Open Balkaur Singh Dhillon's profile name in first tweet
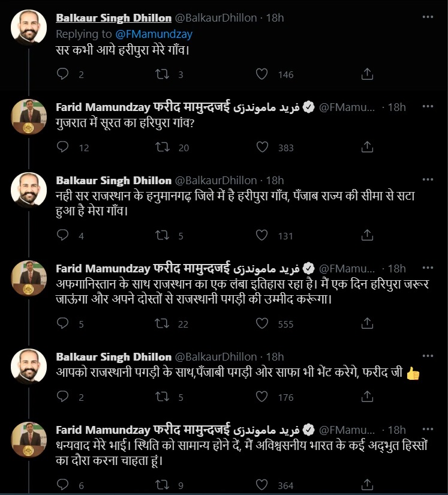This screenshot has height=495, width=448. (113, 18)
